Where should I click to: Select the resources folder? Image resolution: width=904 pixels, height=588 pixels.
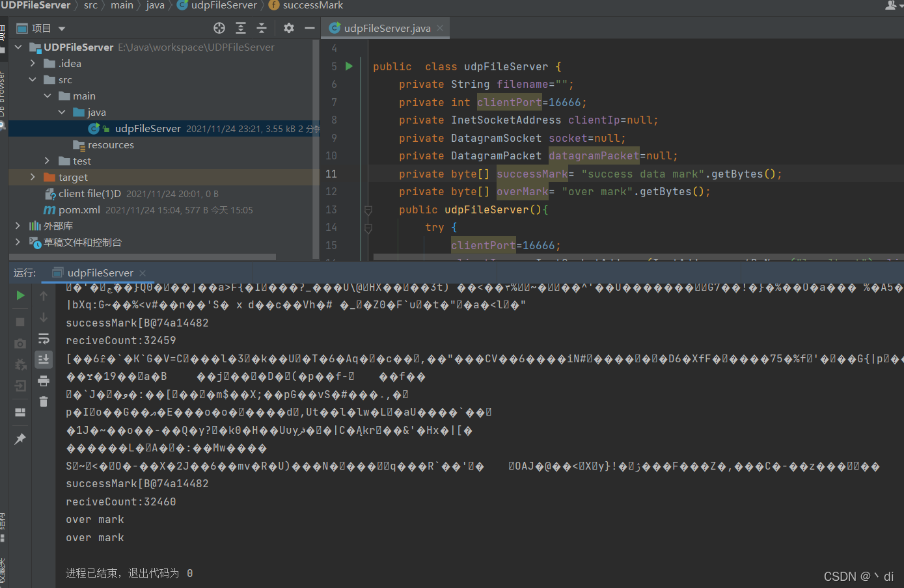click(x=111, y=144)
